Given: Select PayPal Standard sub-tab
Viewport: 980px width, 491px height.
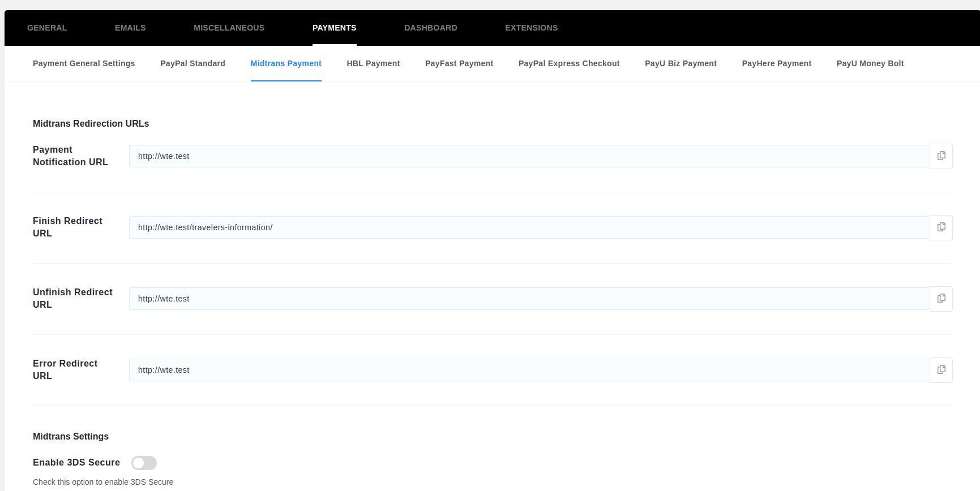Looking at the screenshot, I should pyautogui.click(x=192, y=63).
